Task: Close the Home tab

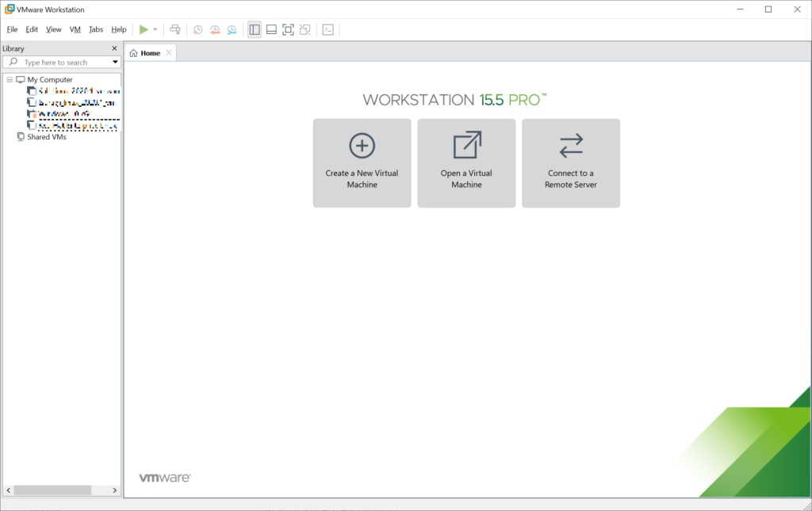Action: click(169, 53)
